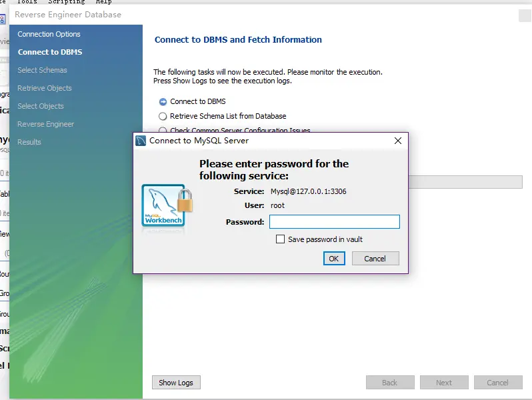The height and width of the screenshot is (400, 532).
Task: Click the wizard progress bar
Action: tap(465, 182)
